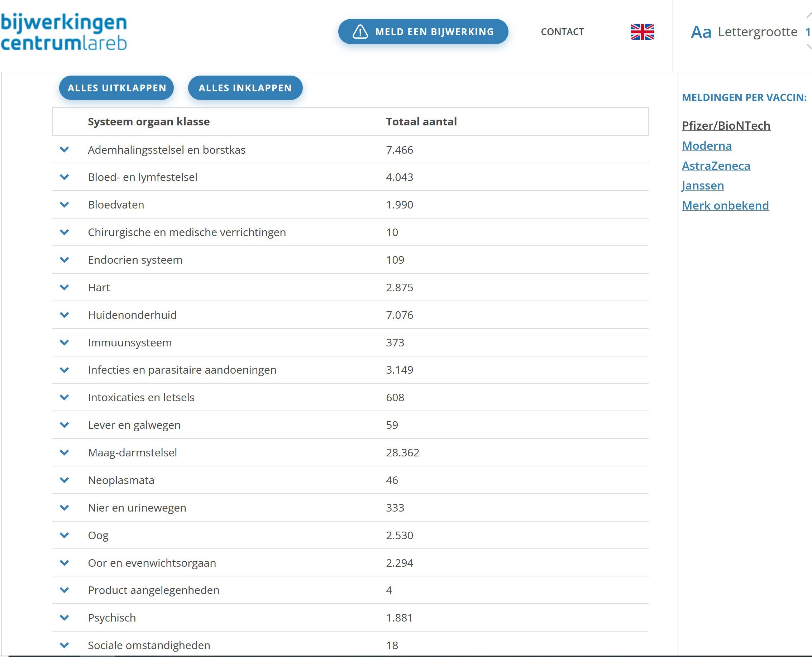Switch language with the UK flag icon
812x657 pixels.
(642, 32)
